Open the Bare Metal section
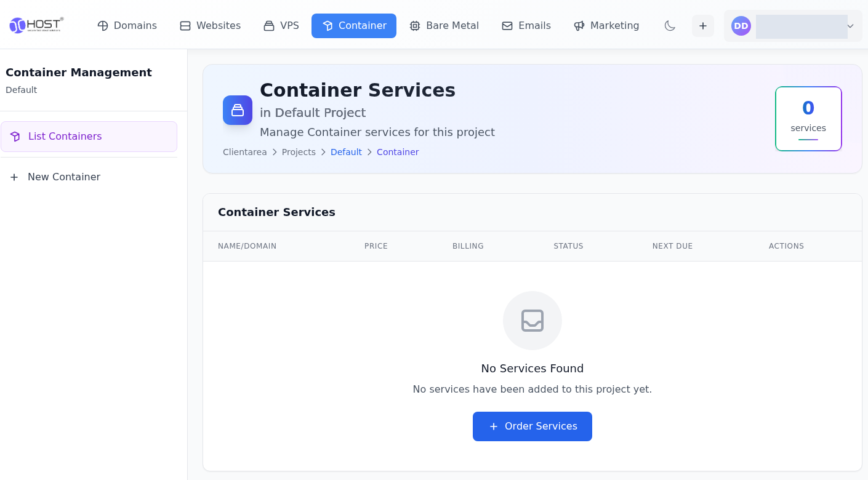This screenshot has width=868, height=480. (x=444, y=26)
